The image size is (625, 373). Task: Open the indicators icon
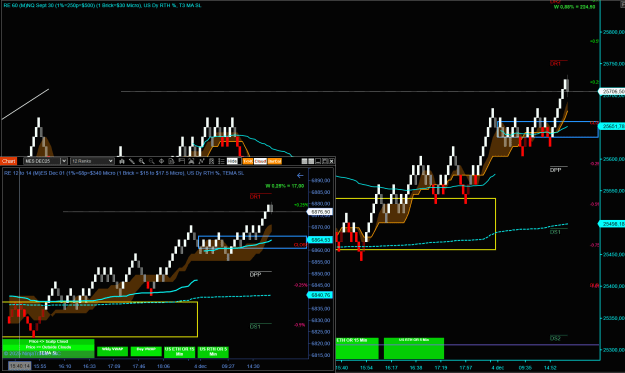click(191, 161)
